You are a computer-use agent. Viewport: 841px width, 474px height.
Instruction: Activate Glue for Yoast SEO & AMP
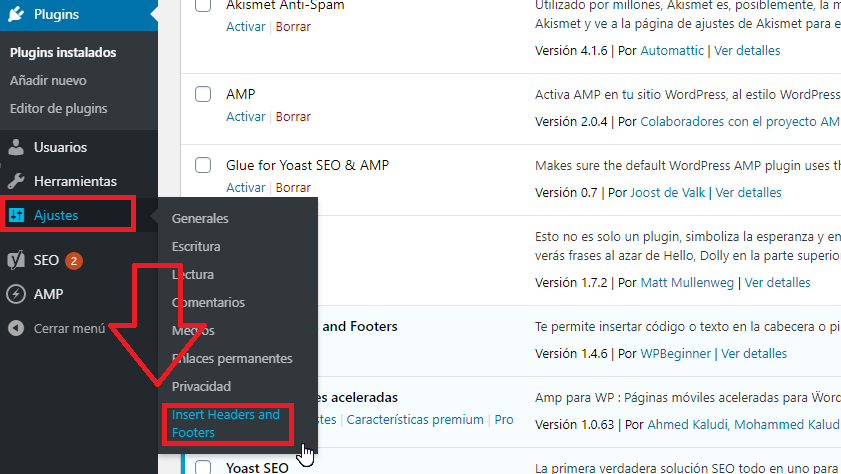point(246,188)
